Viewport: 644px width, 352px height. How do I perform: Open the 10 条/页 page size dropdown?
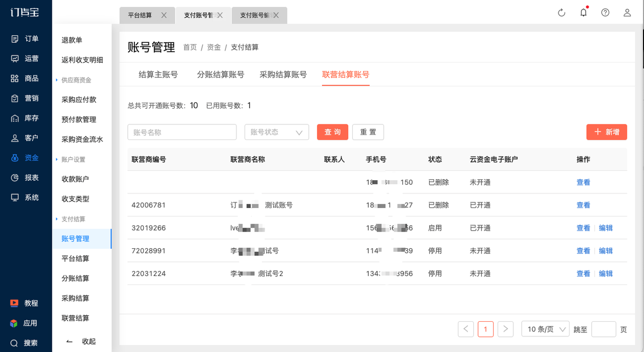pos(545,329)
